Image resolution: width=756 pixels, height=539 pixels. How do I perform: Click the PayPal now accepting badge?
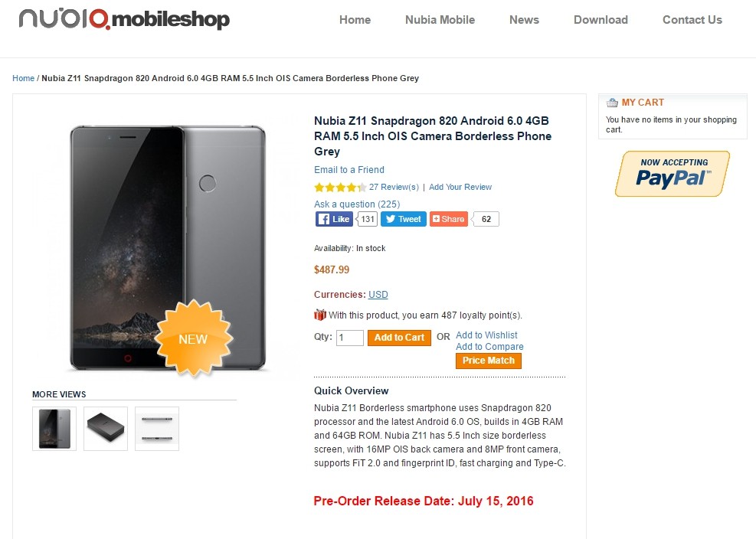pos(673,174)
